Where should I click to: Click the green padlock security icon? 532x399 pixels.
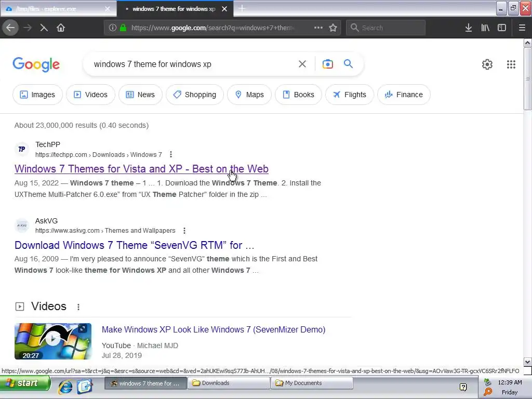[123, 28]
